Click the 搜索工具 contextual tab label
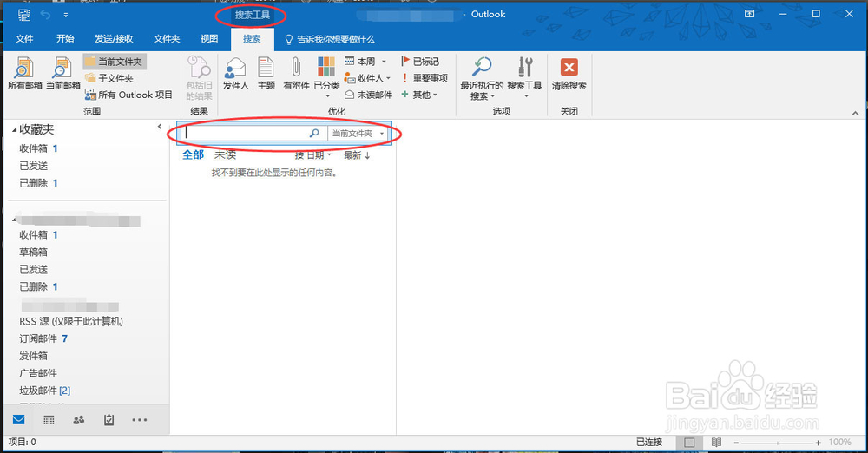 pos(252,15)
